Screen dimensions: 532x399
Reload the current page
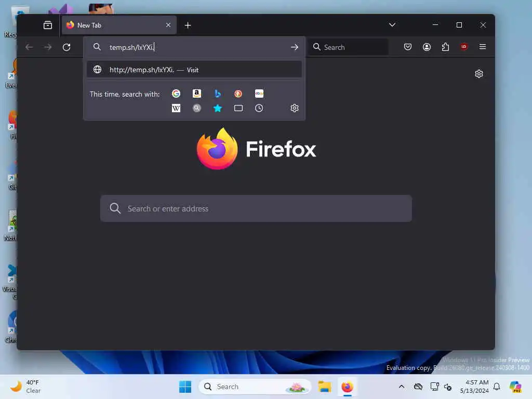66,47
